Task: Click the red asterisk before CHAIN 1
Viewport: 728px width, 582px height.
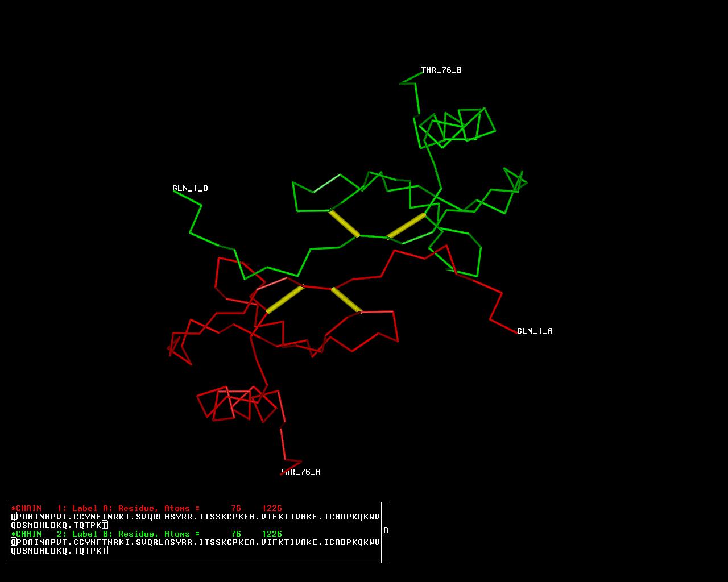Action: click(x=14, y=508)
